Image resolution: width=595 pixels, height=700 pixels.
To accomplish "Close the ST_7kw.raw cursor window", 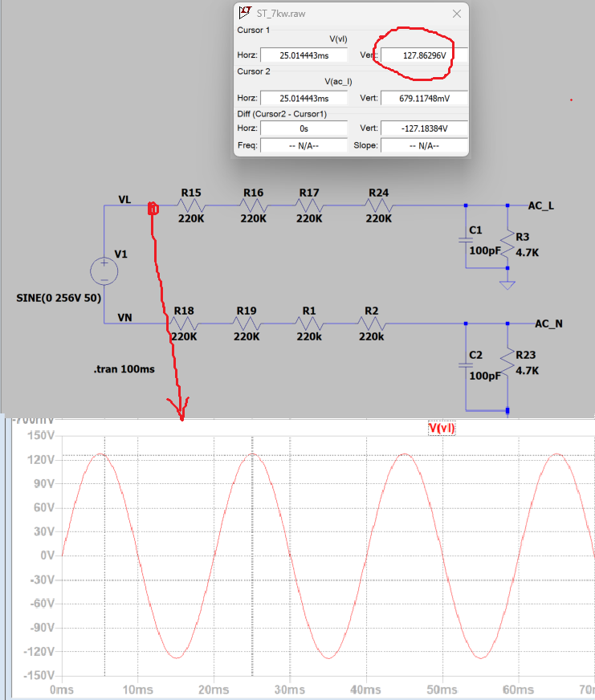I will pyautogui.click(x=457, y=14).
